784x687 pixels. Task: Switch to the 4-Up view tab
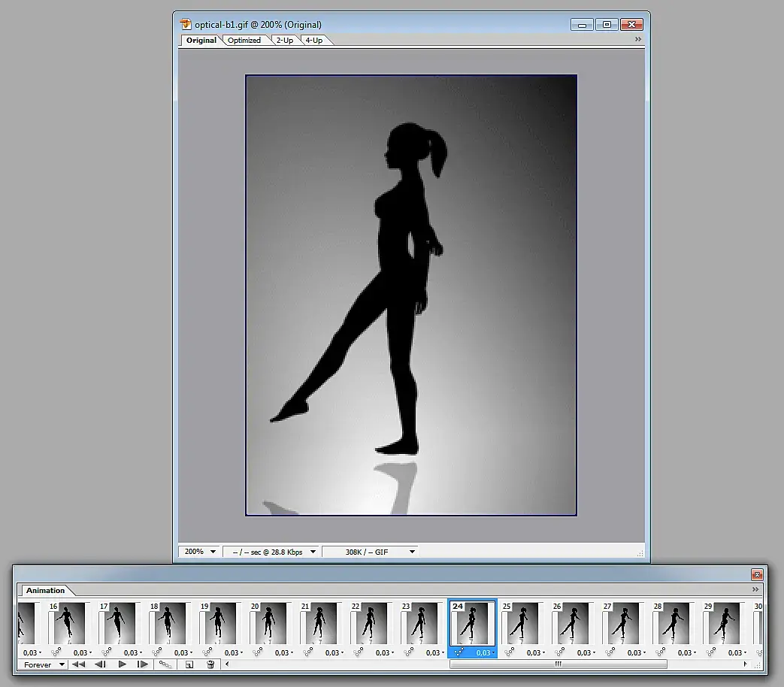pos(314,41)
